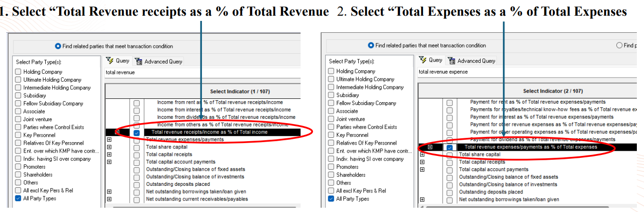644x212 pixels.
Task: Check 'Payment for rent' indicator checkbox
Action: (x=450, y=102)
